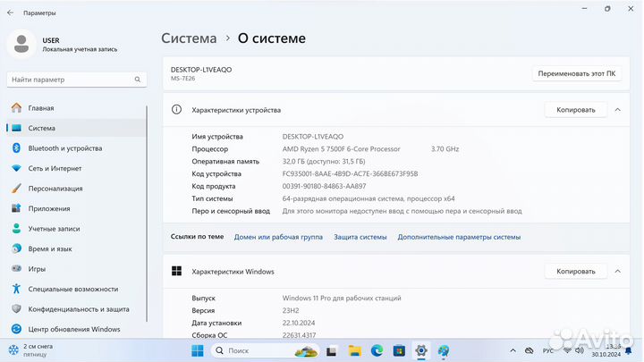The height and width of the screenshot is (362, 644).
Task: Collapse the Характеристики Windows section chevron
Action: pos(617,272)
